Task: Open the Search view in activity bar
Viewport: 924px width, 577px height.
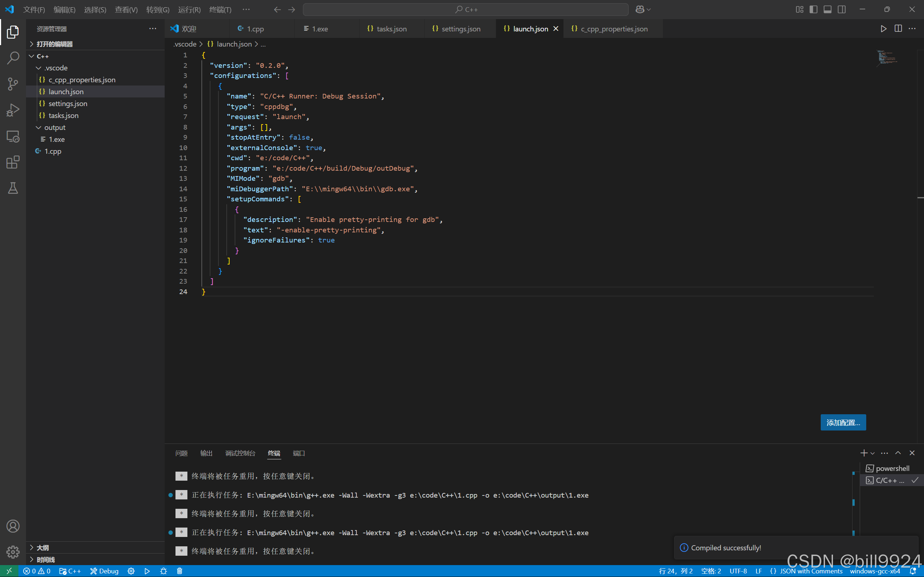Action: (x=13, y=58)
